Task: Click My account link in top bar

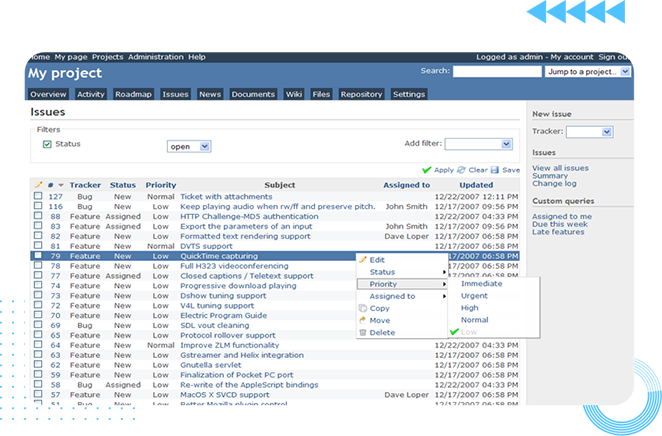Action: click(572, 57)
